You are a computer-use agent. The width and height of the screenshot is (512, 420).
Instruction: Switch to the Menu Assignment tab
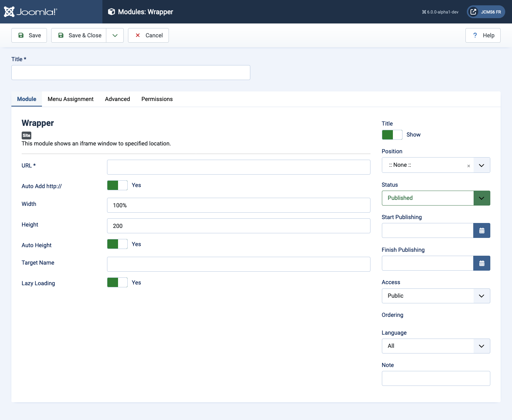tap(70, 99)
